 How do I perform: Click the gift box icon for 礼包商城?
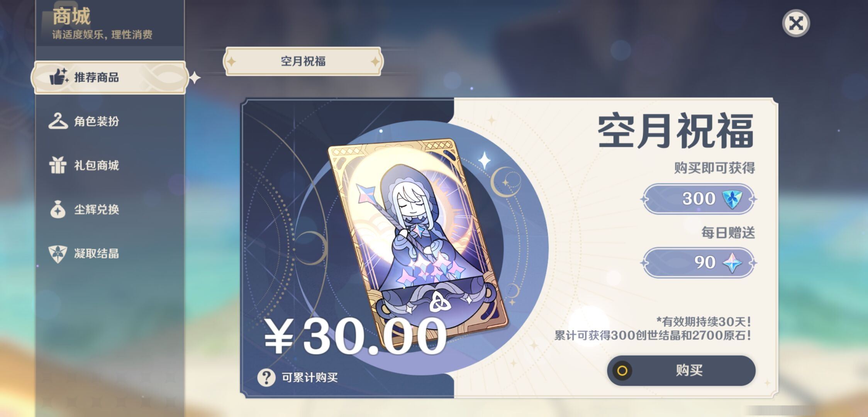(58, 165)
